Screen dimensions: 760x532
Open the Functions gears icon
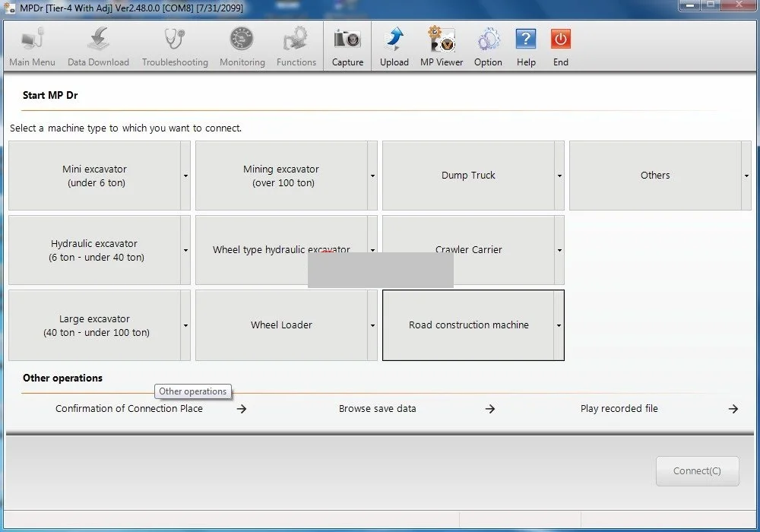[x=296, y=42]
